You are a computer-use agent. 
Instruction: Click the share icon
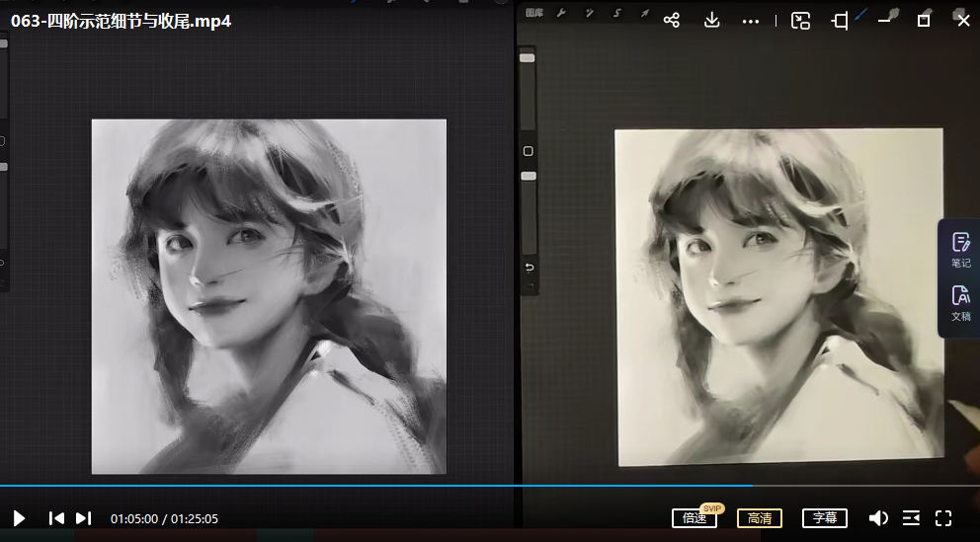coord(672,21)
